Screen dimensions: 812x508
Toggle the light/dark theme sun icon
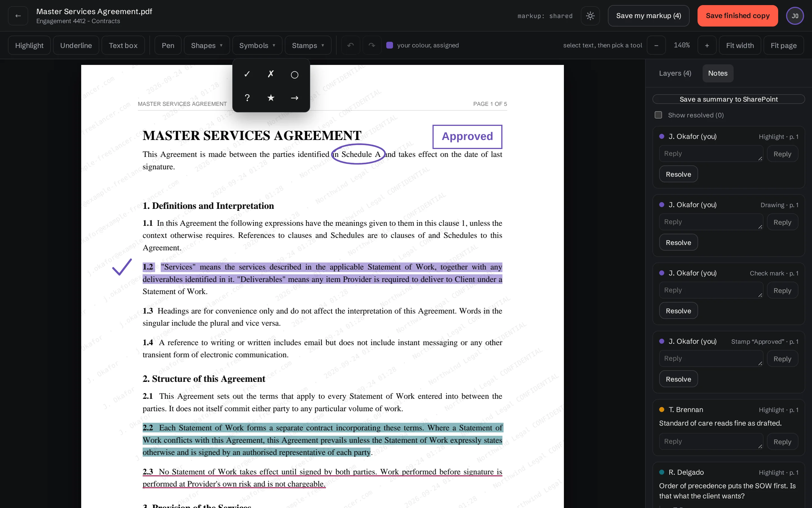pos(590,16)
